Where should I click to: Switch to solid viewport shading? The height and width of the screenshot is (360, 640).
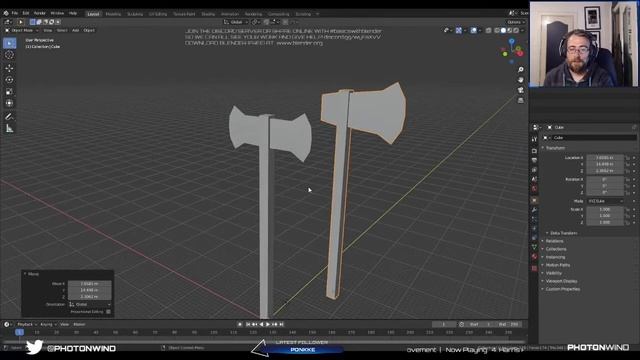point(503,30)
